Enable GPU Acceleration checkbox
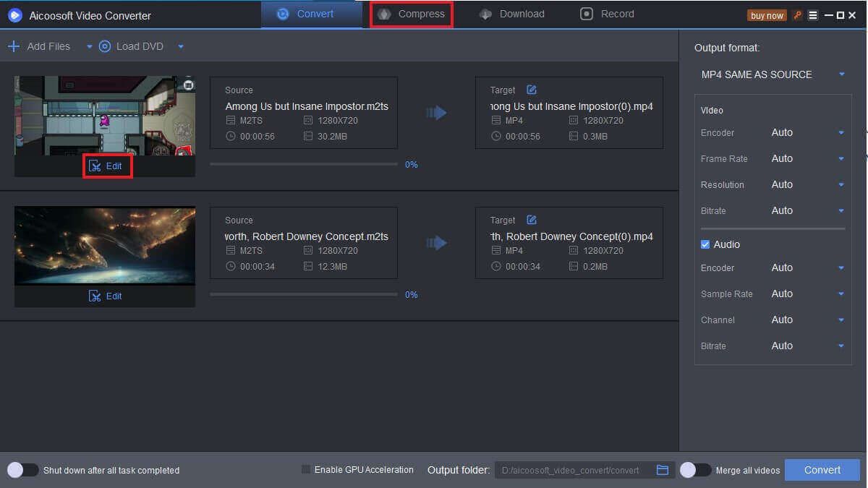 pyautogui.click(x=306, y=470)
